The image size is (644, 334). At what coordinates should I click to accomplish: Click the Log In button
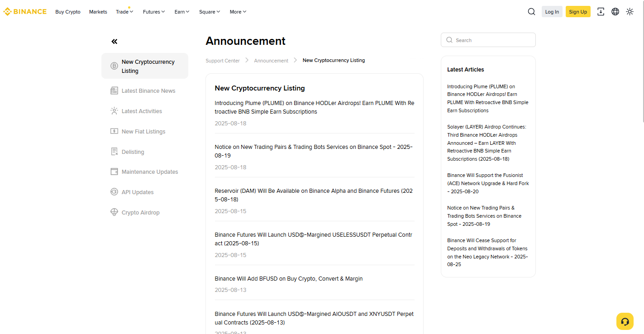(552, 12)
